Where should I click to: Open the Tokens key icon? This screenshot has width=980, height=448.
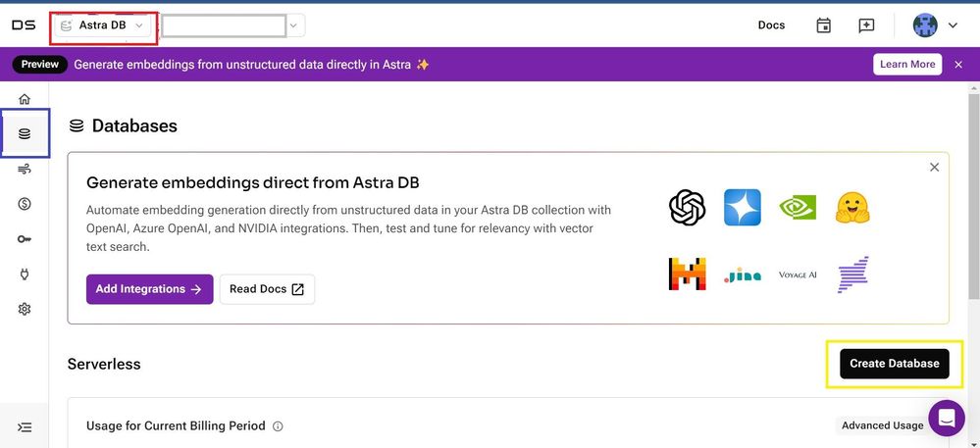pos(25,239)
